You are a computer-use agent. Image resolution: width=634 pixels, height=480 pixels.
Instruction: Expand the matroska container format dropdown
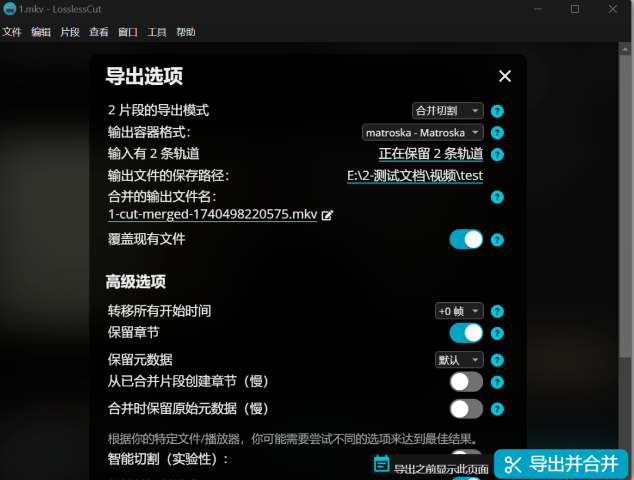[422, 132]
